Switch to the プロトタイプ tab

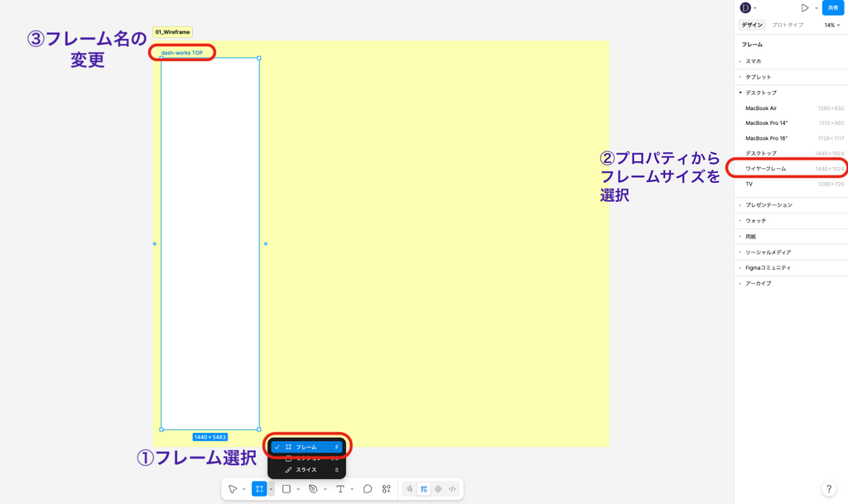pyautogui.click(x=788, y=25)
